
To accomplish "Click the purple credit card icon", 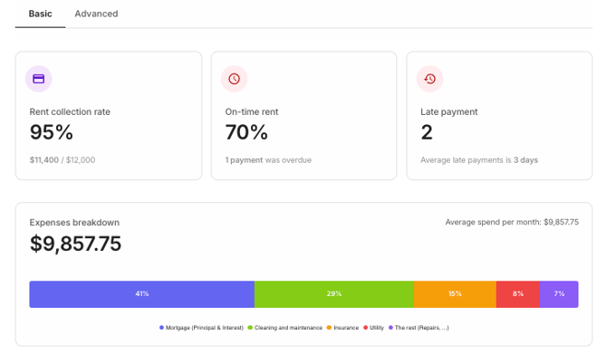I will pyautogui.click(x=38, y=79).
